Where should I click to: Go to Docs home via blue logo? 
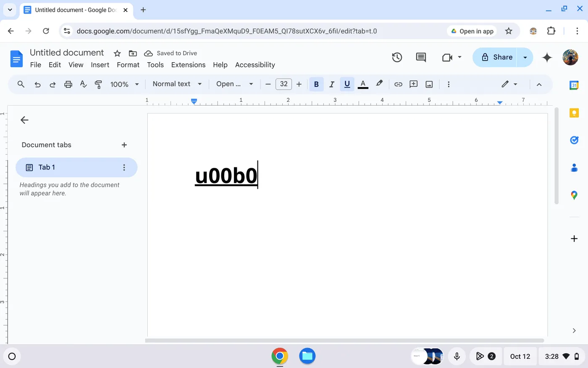(16, 58)
